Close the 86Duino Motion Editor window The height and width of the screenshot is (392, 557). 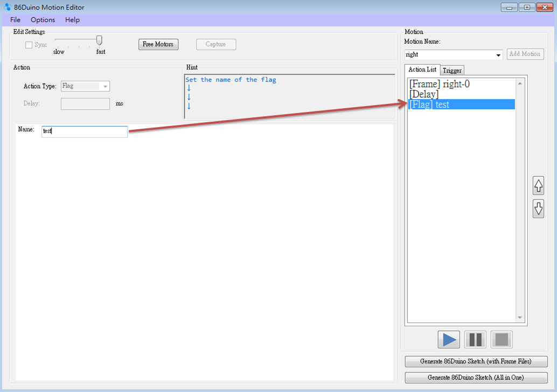[545, 7]
